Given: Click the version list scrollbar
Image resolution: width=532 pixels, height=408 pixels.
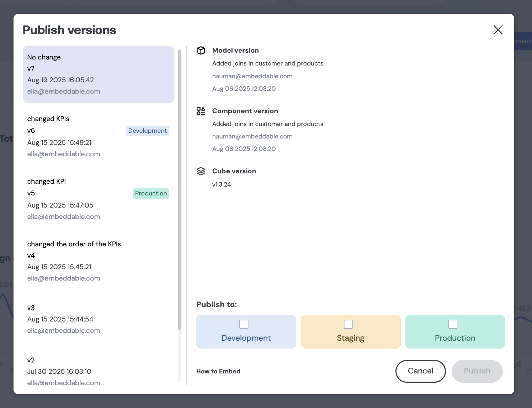Looking at the screenshot, I should coord(180,189).
